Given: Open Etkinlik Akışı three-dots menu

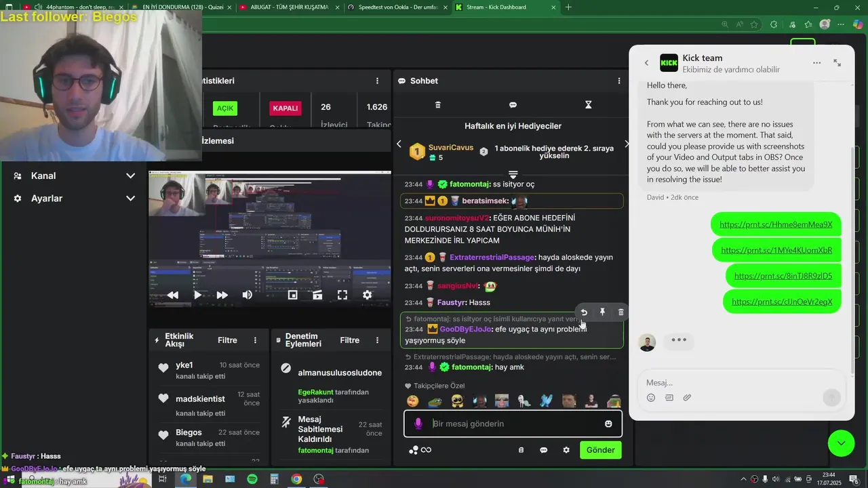Looking at the screenshot, I should coord(255,340).
